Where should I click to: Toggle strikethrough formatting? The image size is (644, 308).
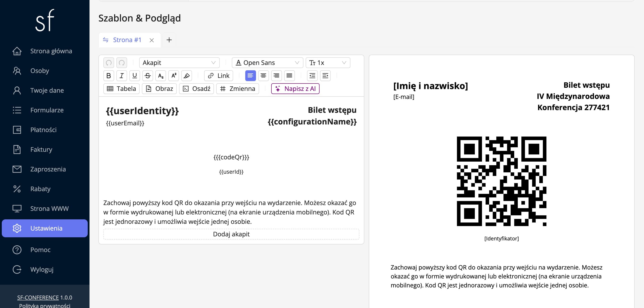coord(148,75)
